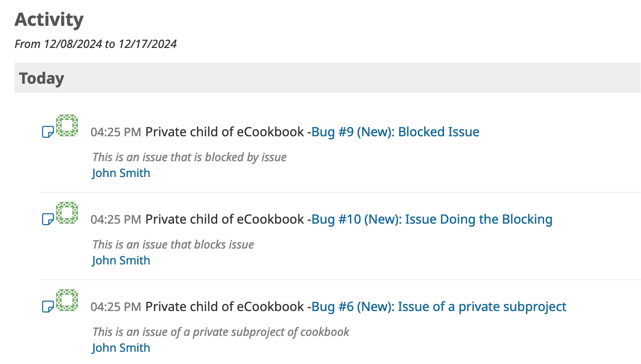Open Bug #9 Blocked Issue link

pos(396,132)
